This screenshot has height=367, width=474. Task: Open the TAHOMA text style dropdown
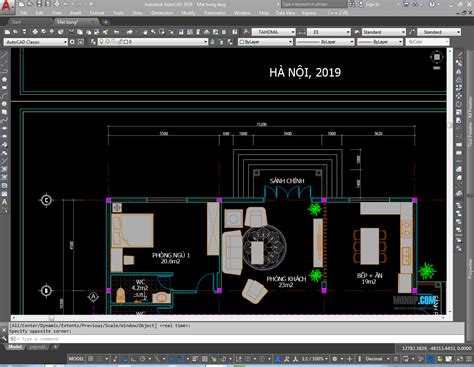(273, 32)
